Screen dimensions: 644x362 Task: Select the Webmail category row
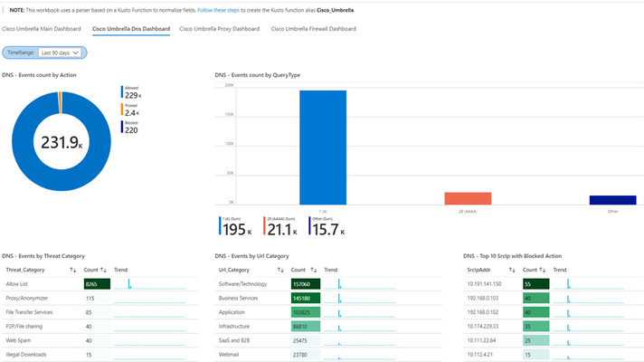(x=328, y=354)
